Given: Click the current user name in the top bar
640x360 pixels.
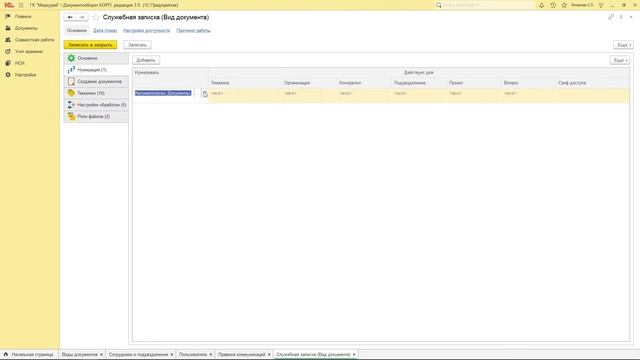Looking at the screenshot, I should tap(582, 5).
